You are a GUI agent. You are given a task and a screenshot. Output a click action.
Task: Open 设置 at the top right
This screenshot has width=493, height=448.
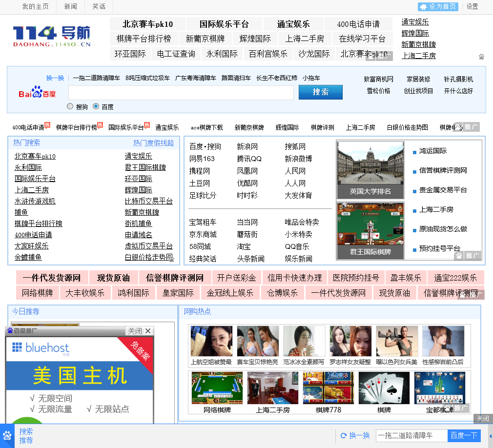pos(472,7)
